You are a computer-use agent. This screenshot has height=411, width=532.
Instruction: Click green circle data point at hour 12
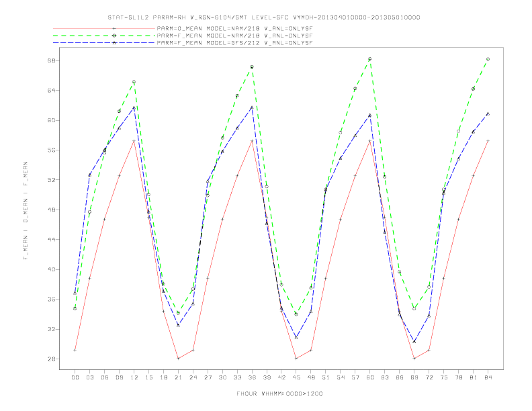pos(134,82)
